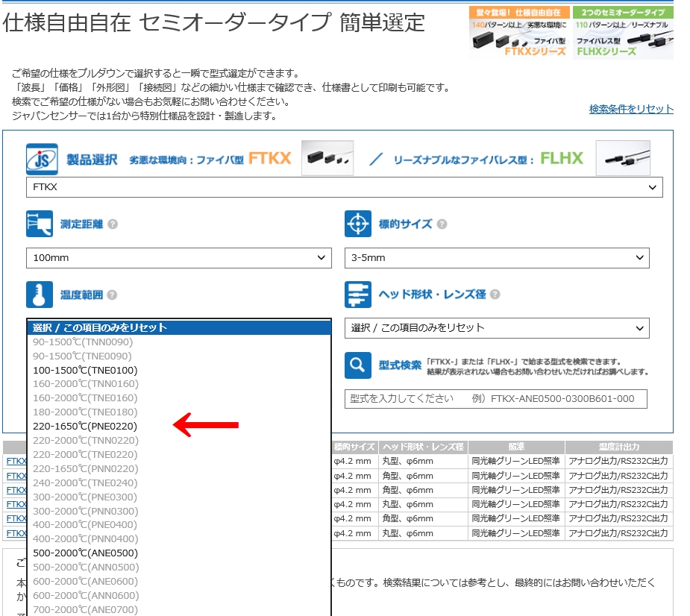Image resolution: width=690 pixels, height=616 pixels.
Task: Click 検索条件をリセット link
Action: click(x=631, y=109)
